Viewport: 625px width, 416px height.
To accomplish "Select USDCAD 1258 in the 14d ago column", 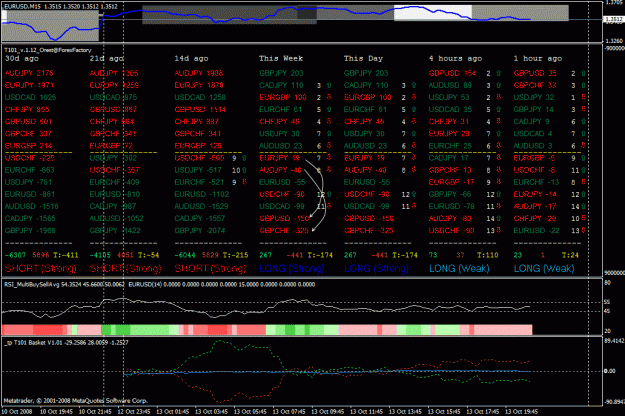I will pyautogui.click(x=200, y=97).
